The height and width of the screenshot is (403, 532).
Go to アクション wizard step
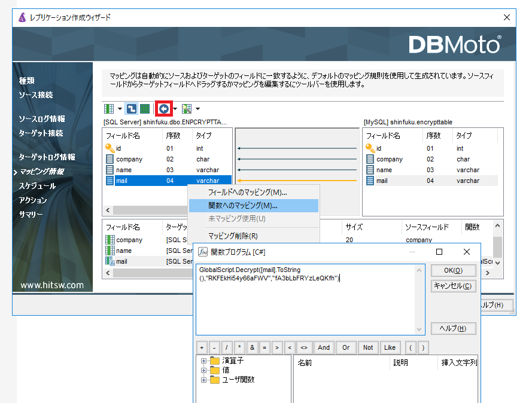click(x=33, y=200)
